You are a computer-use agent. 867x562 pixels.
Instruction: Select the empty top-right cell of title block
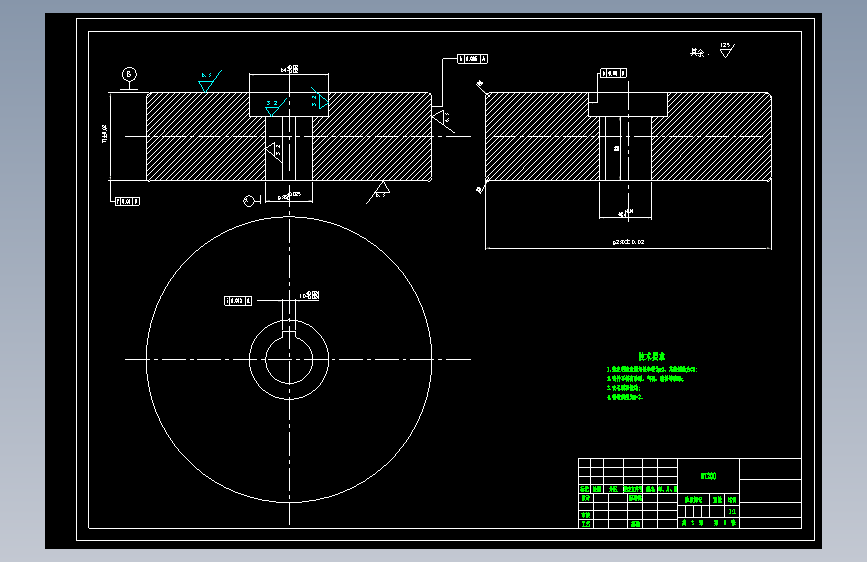(770, 469)
